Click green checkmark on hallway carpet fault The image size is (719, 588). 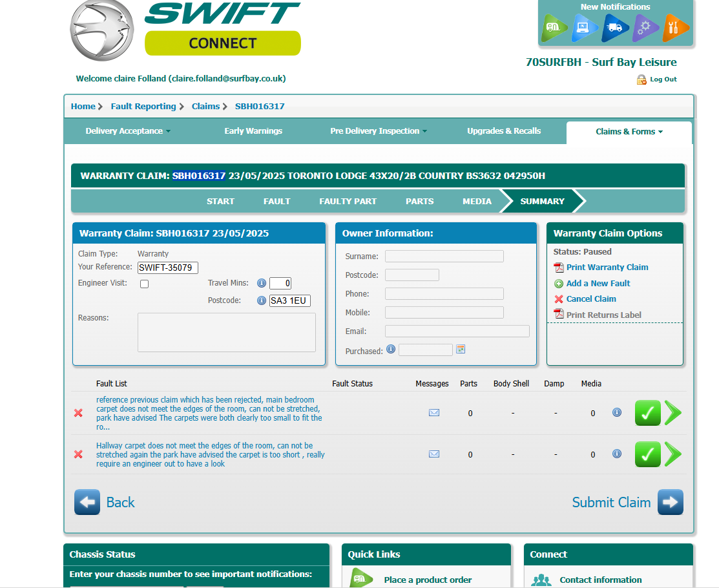coord(647,454)
